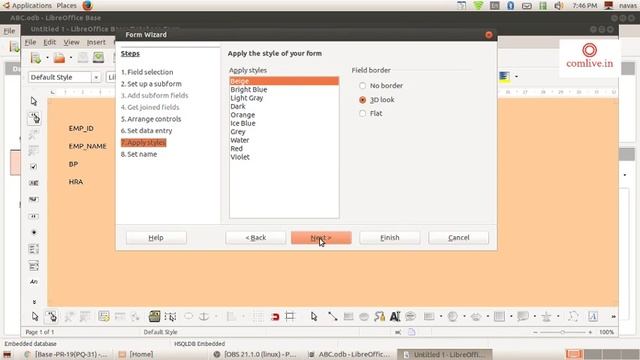Click the < Back button
The width and height of the screenshot is (640, 360).
(x=256, y=238)
